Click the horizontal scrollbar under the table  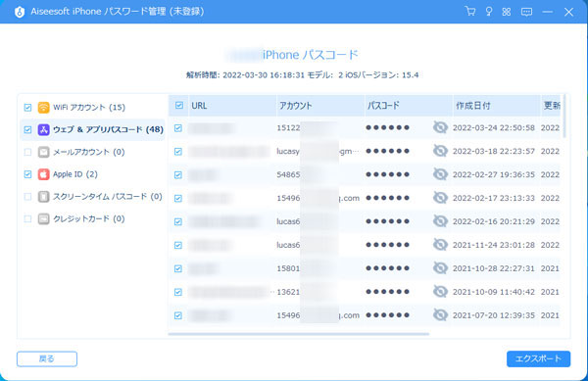(x=299, y=333)
